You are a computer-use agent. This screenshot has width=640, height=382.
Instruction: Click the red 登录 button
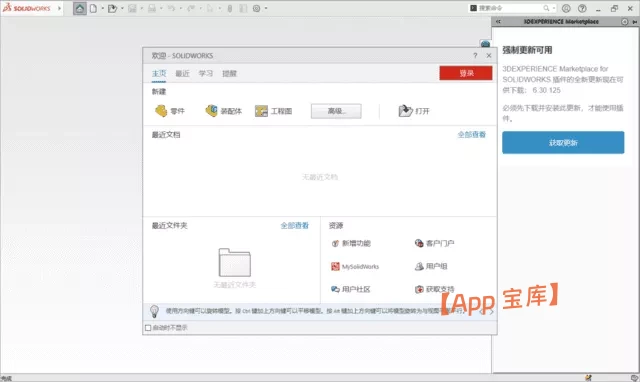tap(466, 73)
